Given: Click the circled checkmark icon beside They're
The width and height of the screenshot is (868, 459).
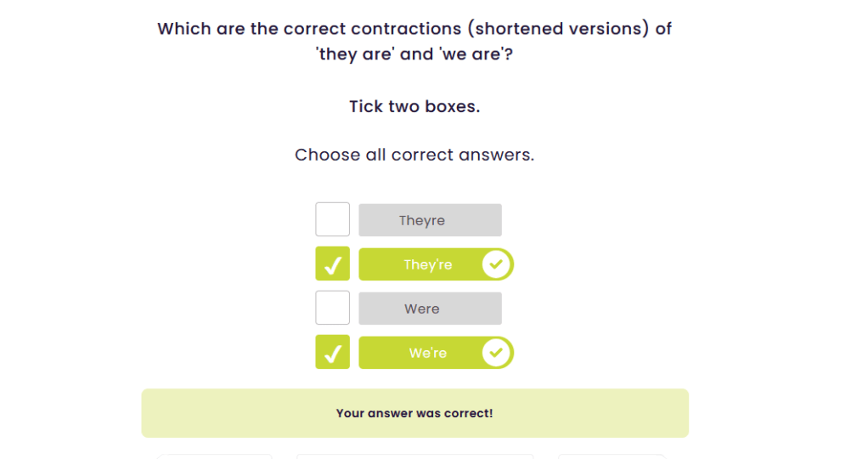Looking at the screenshot, I should point(497,264).
